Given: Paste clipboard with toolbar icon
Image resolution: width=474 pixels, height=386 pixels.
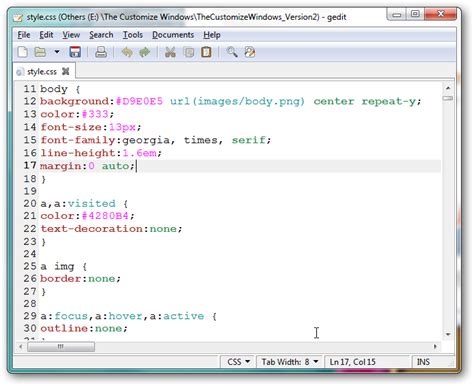Looking at the screenshot, I should click(206, 52).
